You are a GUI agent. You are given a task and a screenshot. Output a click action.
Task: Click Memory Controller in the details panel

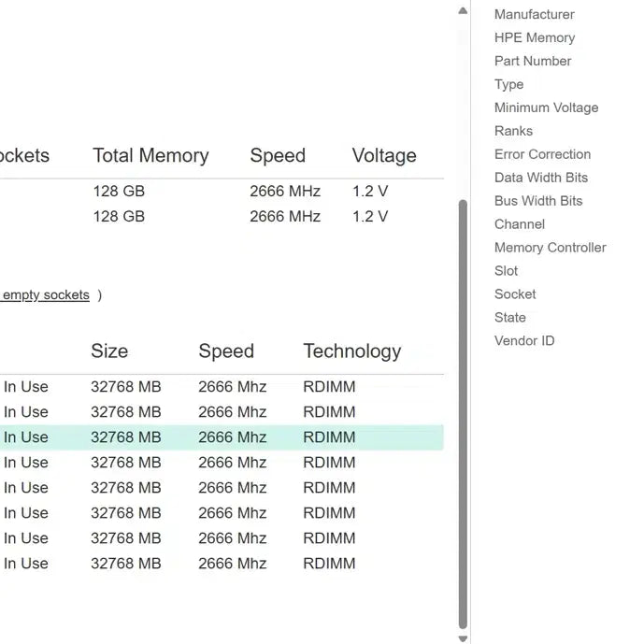[550, 248]
